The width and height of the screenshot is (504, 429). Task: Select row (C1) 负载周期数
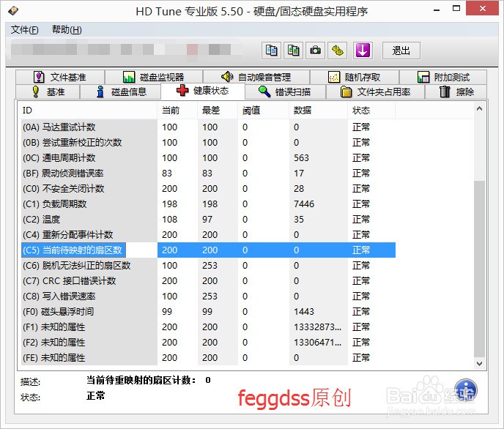coord(208,204)
